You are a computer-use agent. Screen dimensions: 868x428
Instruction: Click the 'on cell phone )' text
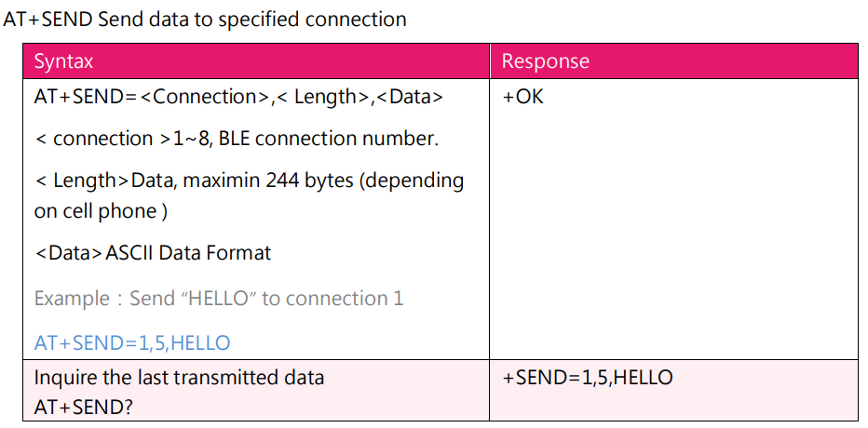101,211
